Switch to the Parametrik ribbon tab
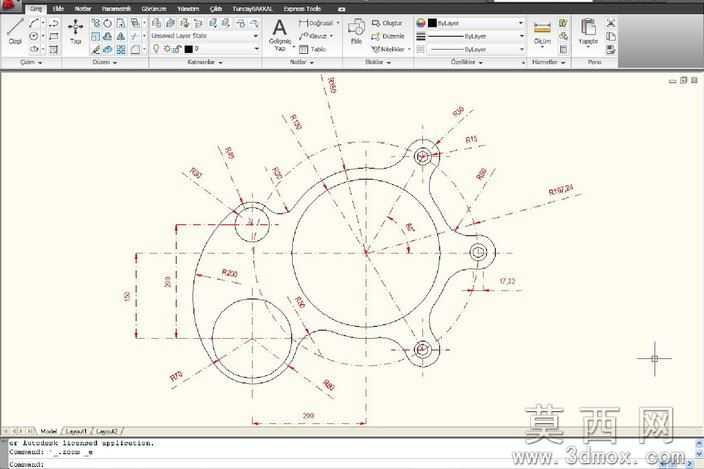 coord(116,9)
